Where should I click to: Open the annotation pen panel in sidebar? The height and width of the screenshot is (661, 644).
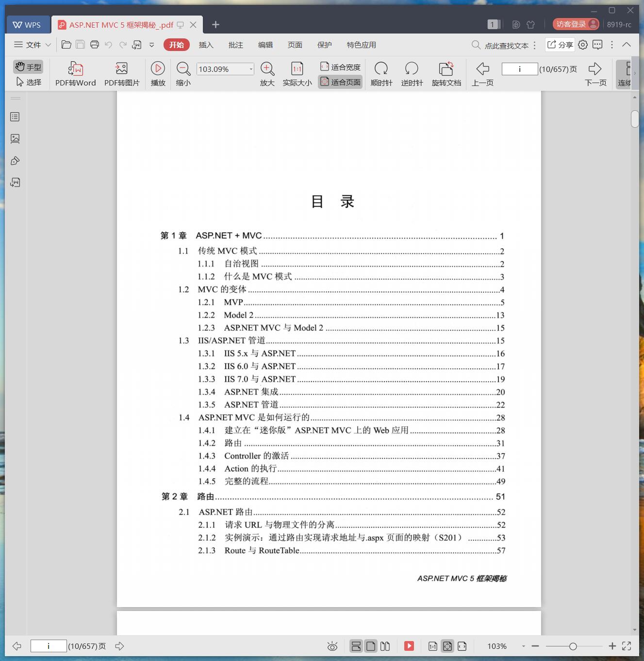click(x=15, y=161)
